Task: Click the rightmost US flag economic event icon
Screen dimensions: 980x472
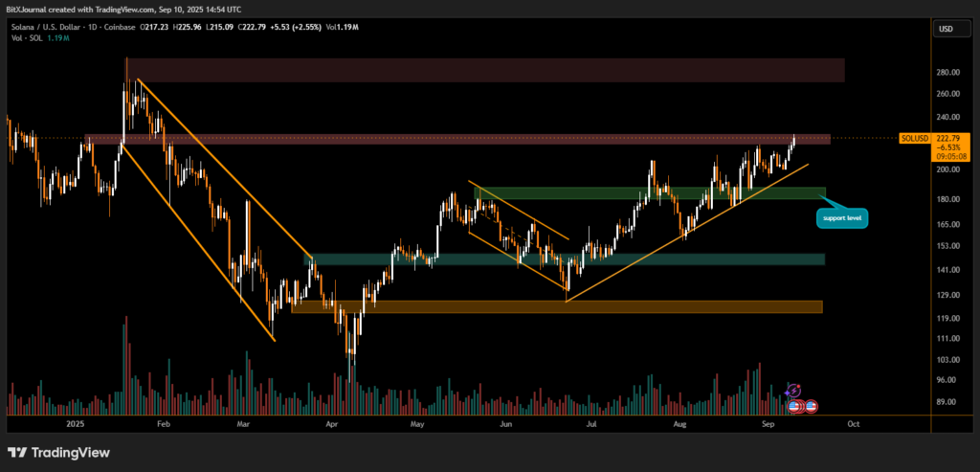Action: 811,406
